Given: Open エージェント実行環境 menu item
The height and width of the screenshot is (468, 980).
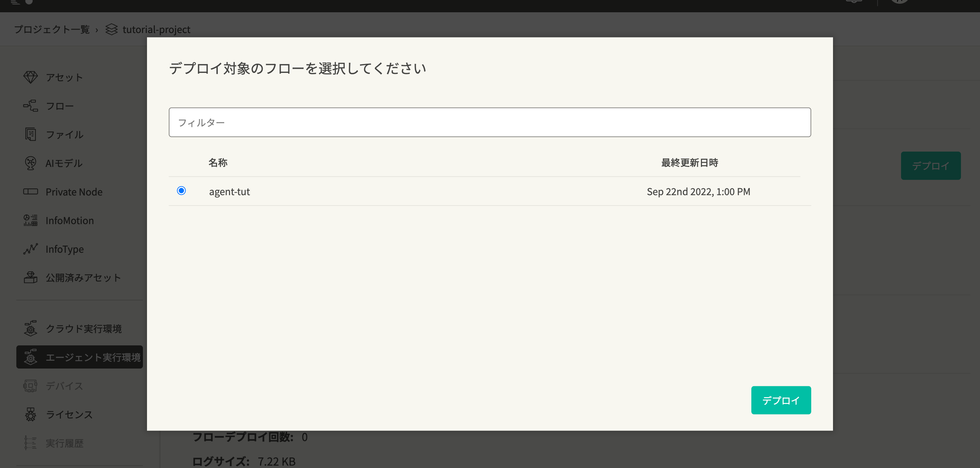Looking at the screenshot, I should [80, 357].
